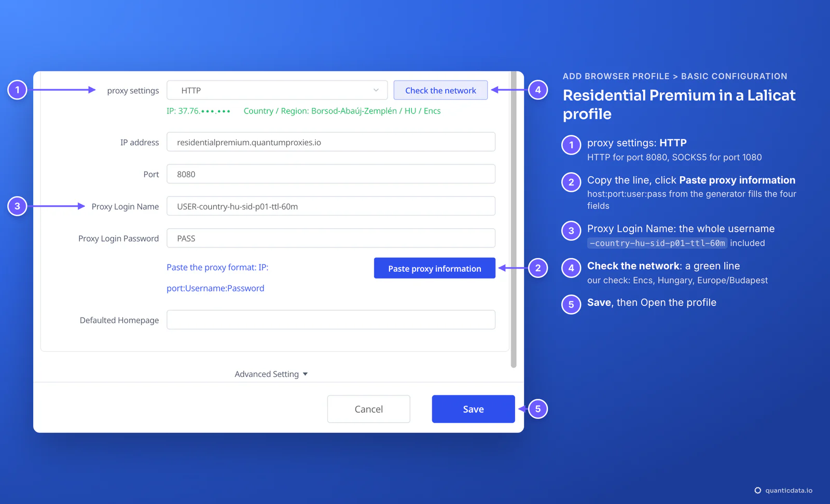Click the dialog's vertical scrollbar
The width and height of the screenshot is (830, 504).
pyautogui.click(x=514, y=219)
